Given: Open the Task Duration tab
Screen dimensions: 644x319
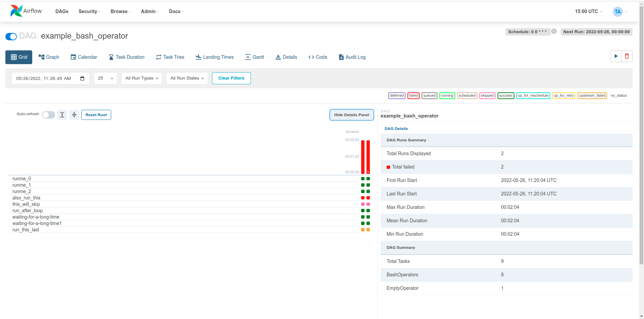Looking at the screenshot, I should tap(127, 57).
